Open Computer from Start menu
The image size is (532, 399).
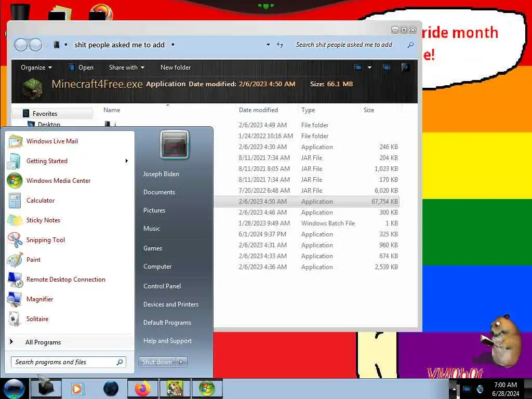[157, 267]
